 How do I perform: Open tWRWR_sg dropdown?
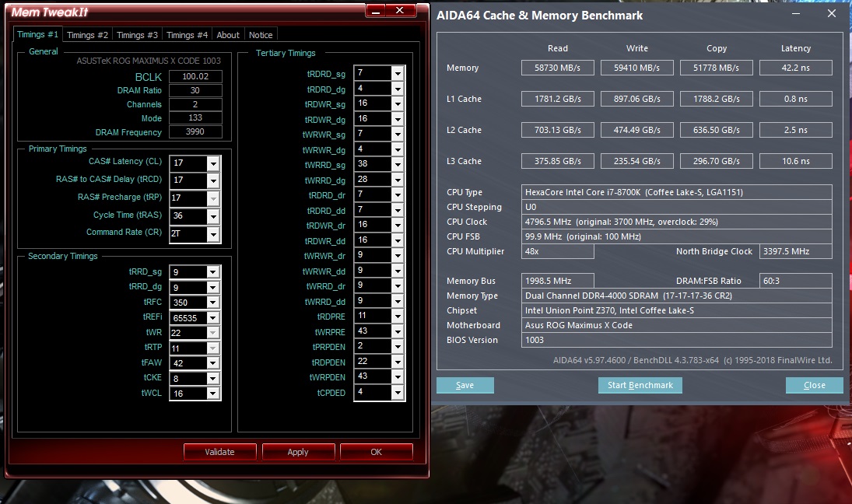point(398,134)
